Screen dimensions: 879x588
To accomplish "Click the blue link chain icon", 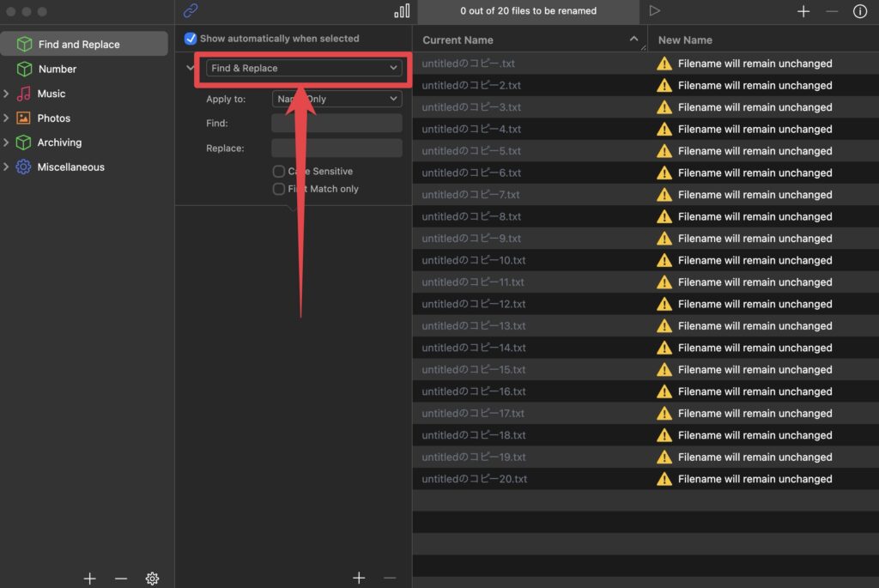I will [x=191, y=11].
